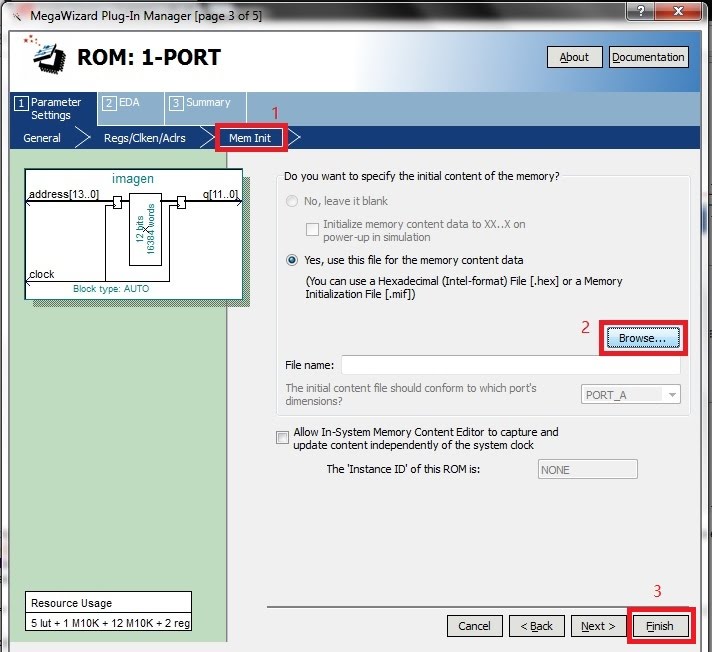Screen dimensions: 712x652
Task: Proceed with the Next button
Action: (598, 626)
